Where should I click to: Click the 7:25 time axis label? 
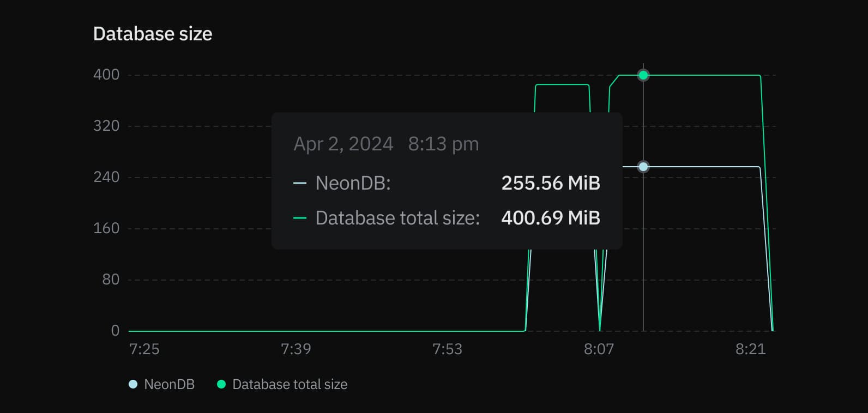[x=144, y=349]
